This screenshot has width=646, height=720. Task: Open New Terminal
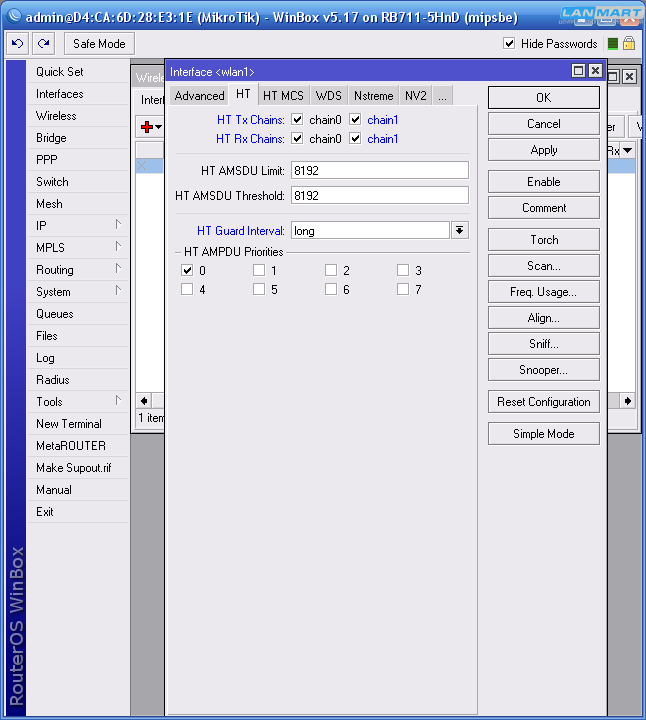(78, 424)
